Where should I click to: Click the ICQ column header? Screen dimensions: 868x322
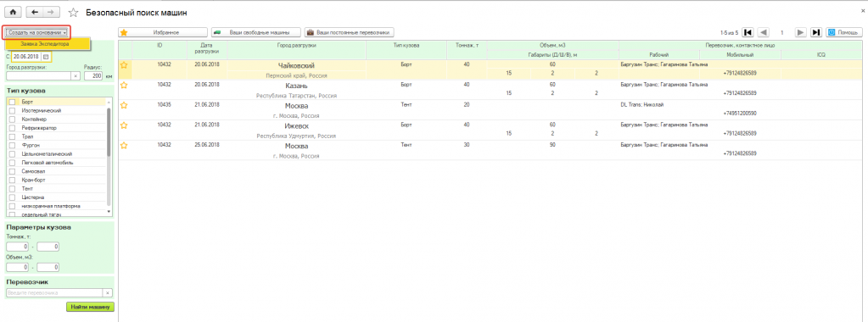(820, 55)
